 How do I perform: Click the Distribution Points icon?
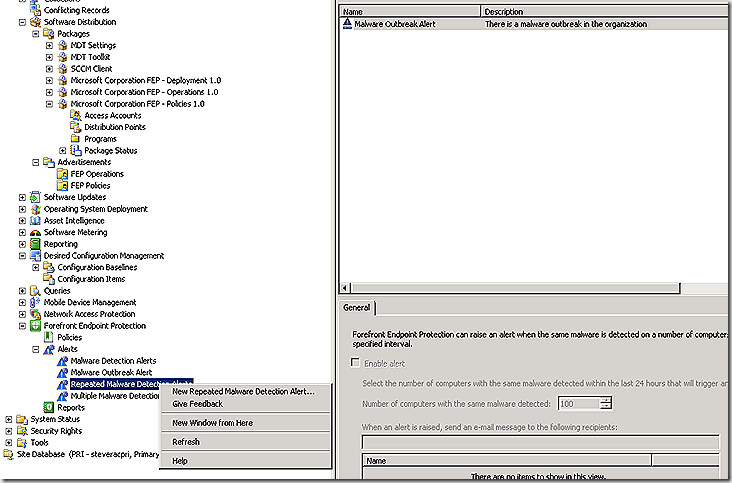(75, 127)
